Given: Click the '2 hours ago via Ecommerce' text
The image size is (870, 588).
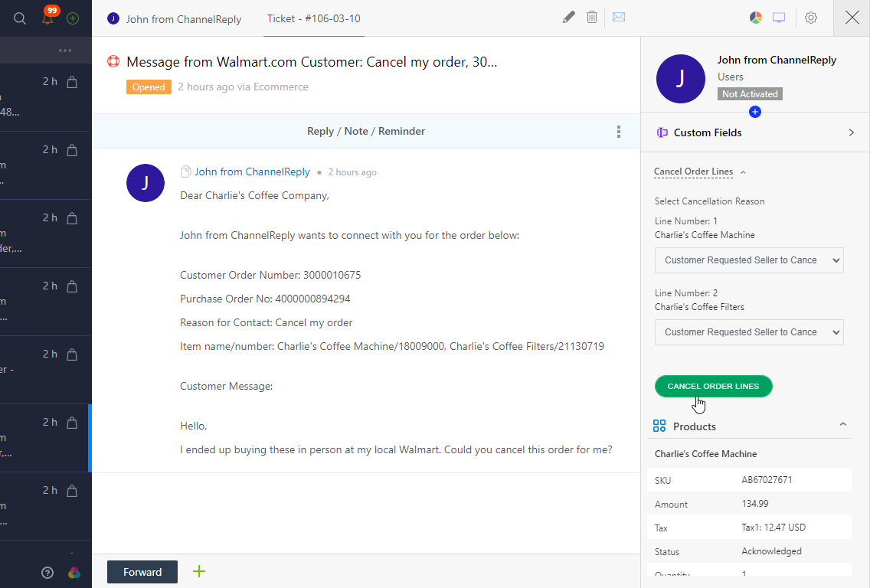Looking at the screenshot, I should pyautogui.click(x=243, y=87).
